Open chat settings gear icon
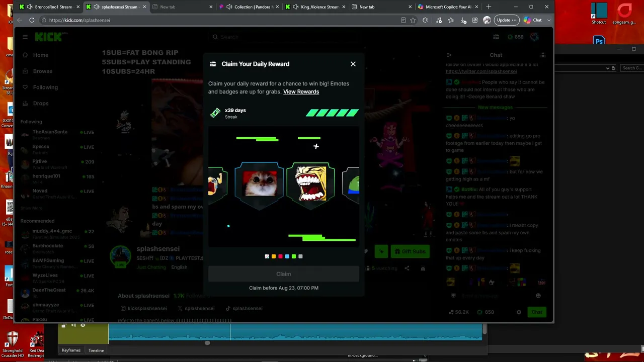 tap(519, 312)
